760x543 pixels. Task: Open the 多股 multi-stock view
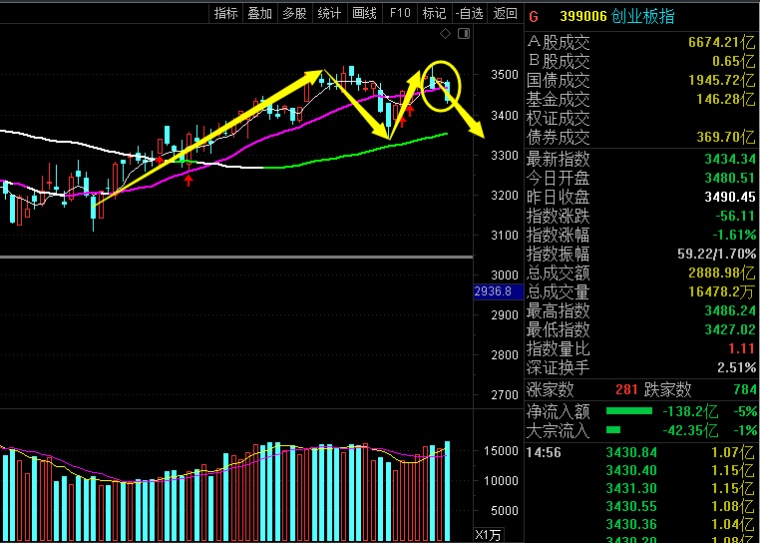tap(295, 13)
